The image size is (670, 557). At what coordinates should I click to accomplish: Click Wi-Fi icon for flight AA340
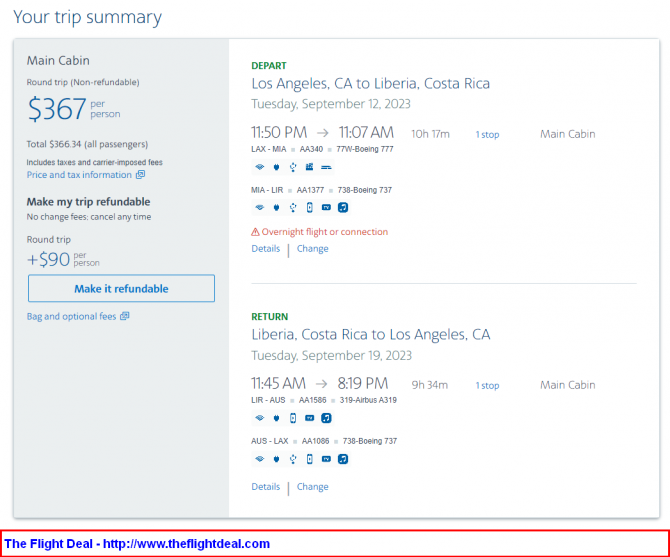tap(259, 167)
